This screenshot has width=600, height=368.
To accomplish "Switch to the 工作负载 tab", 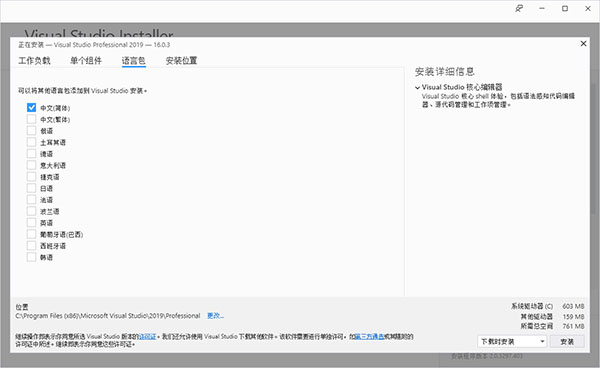I will (x=34, y=60).
